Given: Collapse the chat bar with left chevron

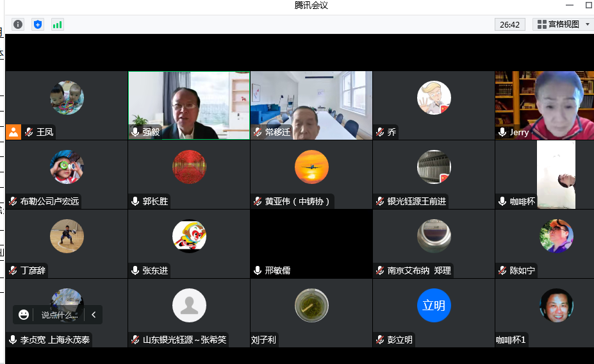Looking at the screenshot, I should click(94, 315).
